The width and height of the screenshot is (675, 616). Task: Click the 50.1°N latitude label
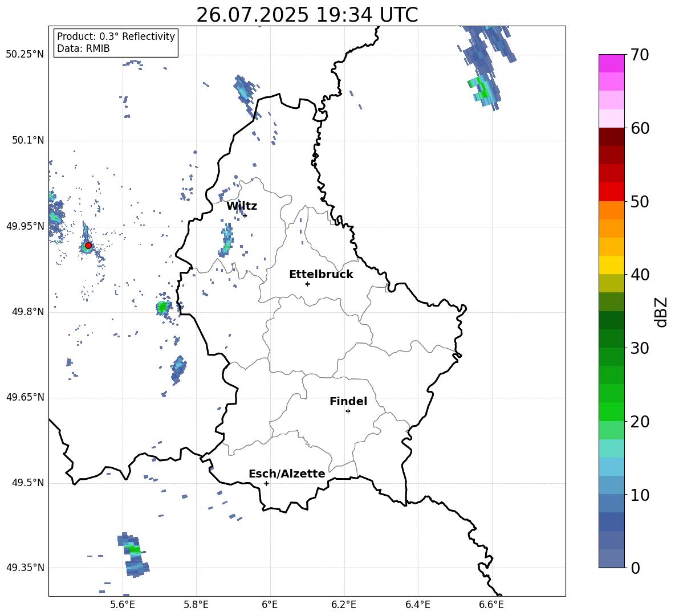(28, 141)
